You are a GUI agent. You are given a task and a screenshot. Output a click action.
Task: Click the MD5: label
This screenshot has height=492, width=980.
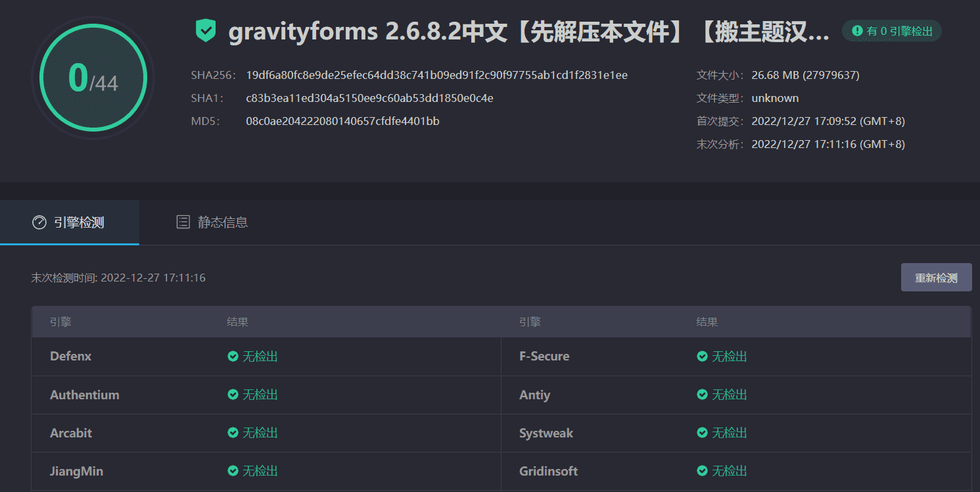click(205, 122)
